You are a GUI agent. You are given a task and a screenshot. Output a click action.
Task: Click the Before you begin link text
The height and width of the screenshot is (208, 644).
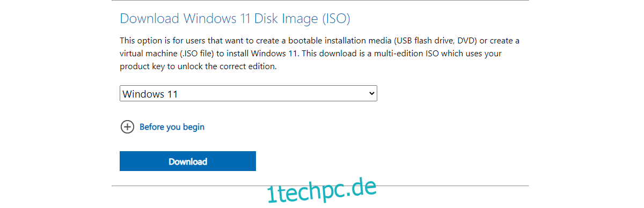click(x=172, y=127)
